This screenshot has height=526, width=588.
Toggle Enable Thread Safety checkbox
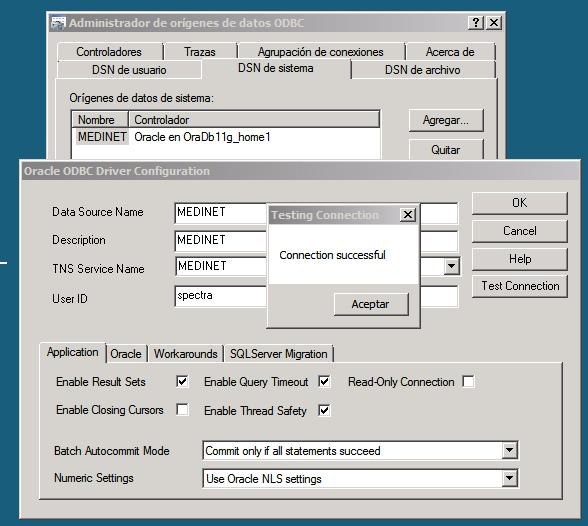tap(324, 410)
